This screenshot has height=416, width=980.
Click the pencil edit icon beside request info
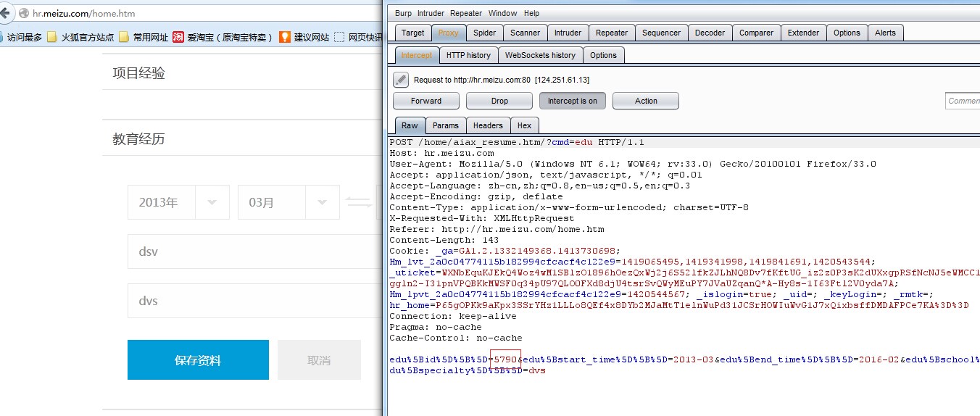click(401, 80)
